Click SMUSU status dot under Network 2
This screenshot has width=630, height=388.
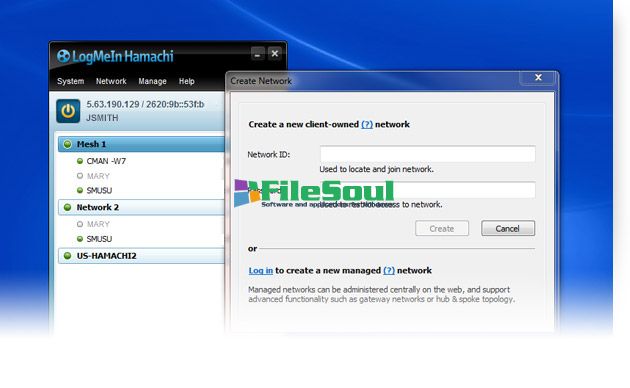click(80, 239)
